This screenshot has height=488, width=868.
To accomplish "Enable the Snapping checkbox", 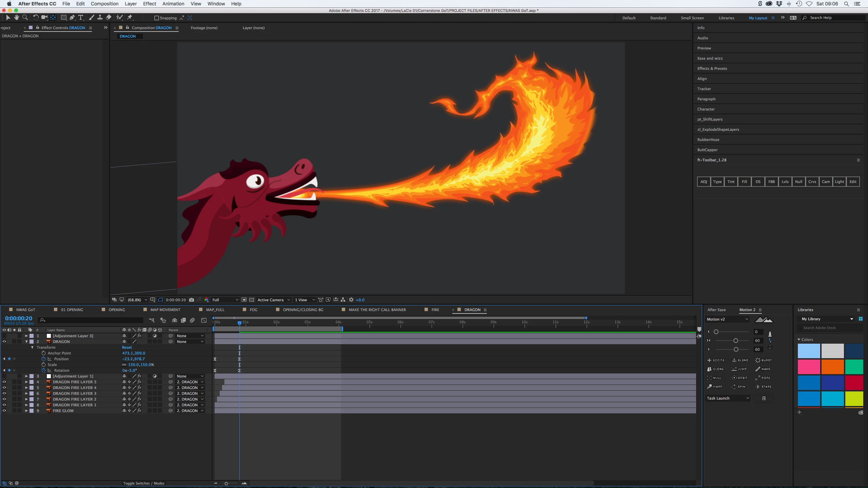I will pyautogui.click(x=156, y=18).
